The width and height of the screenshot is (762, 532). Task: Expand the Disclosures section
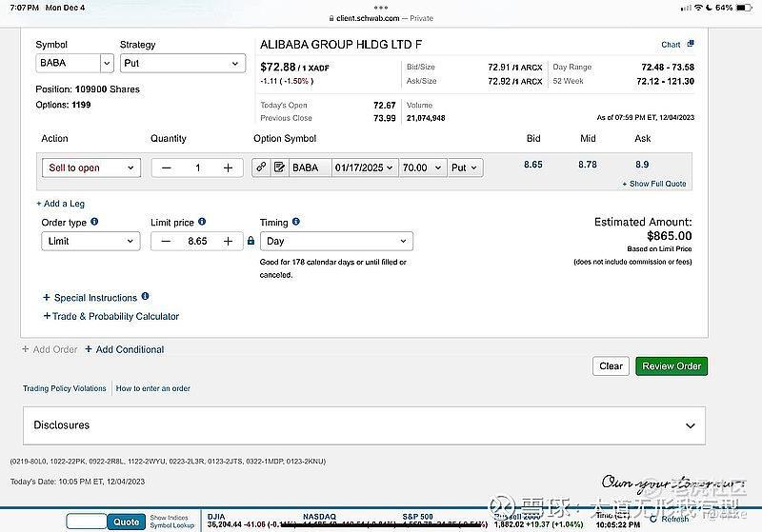(x=364, y=425)
